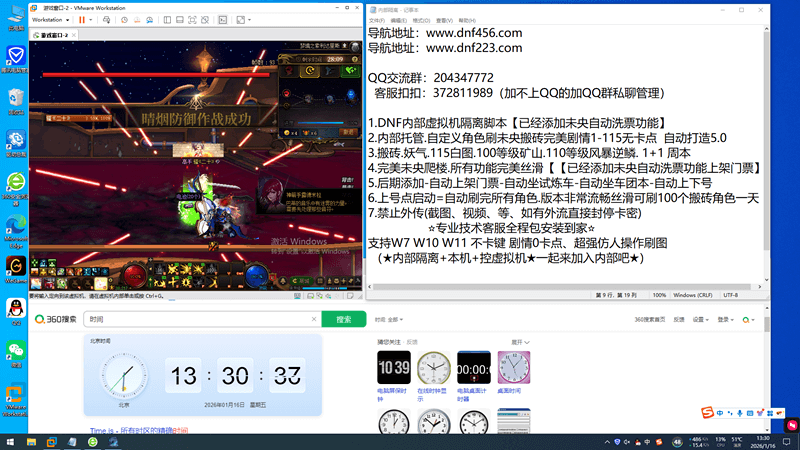Click the 360 search input field
The width and height of the screenshot is (800, 450).
tap(200, 319)
